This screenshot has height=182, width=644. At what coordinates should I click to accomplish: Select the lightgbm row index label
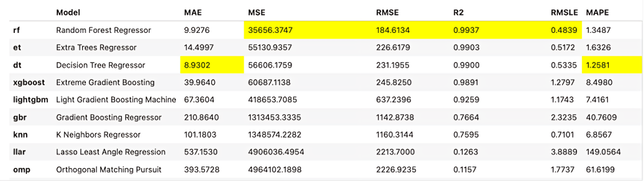[x=31, y=100]
